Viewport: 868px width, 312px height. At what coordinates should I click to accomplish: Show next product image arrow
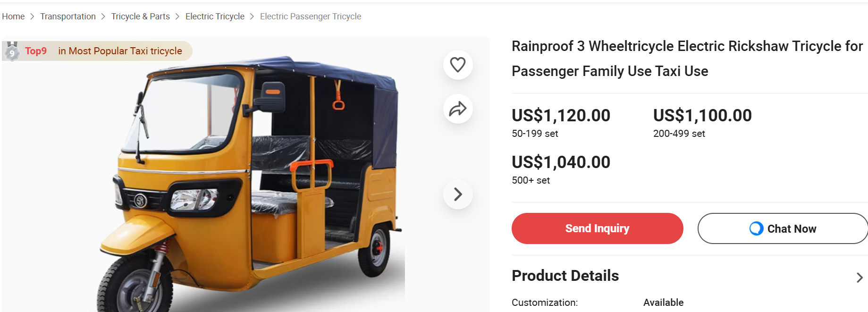tap(457, 194)
